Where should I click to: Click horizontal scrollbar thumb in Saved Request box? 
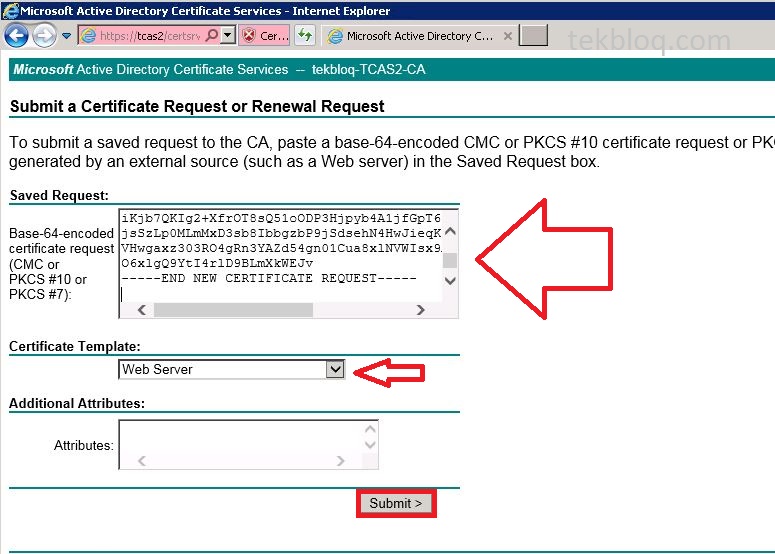coord(233,310)
